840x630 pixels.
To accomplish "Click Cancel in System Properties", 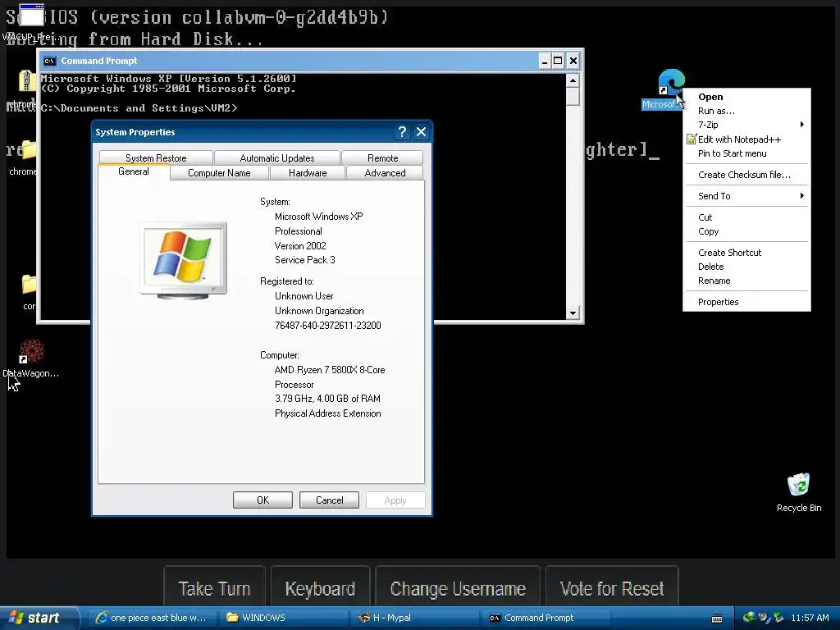I will coord(329,500).
